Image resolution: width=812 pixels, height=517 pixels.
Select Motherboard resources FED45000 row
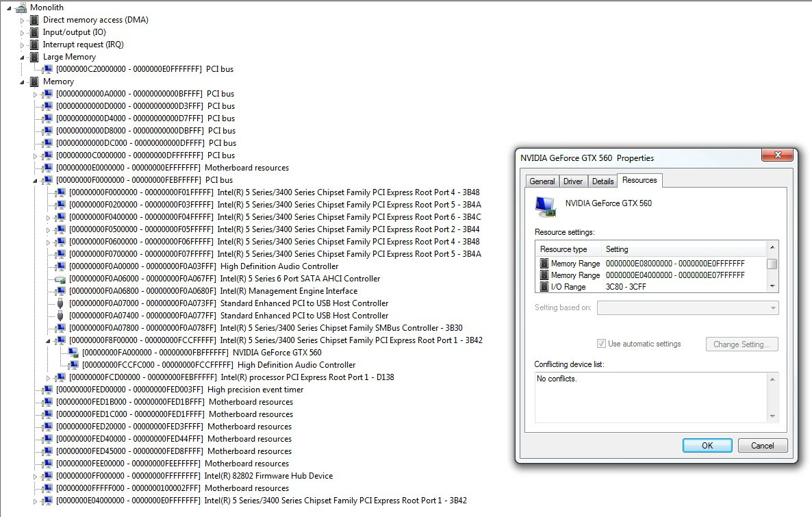[x=174, y=451]
